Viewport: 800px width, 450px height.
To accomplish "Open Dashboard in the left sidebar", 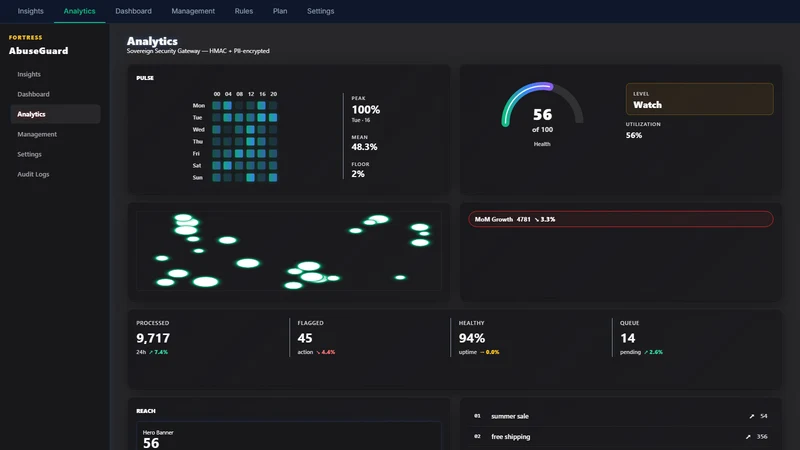I will tap(55, 94).
